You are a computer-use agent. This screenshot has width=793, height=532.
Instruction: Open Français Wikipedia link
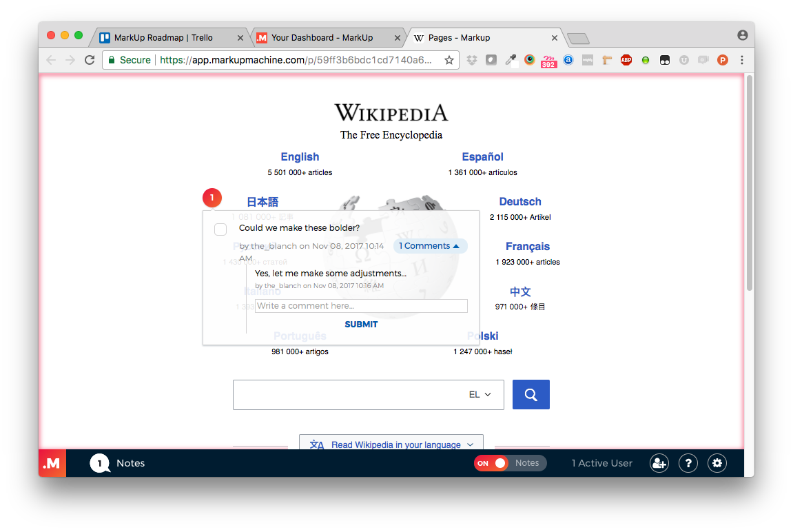tap(528, 246)
